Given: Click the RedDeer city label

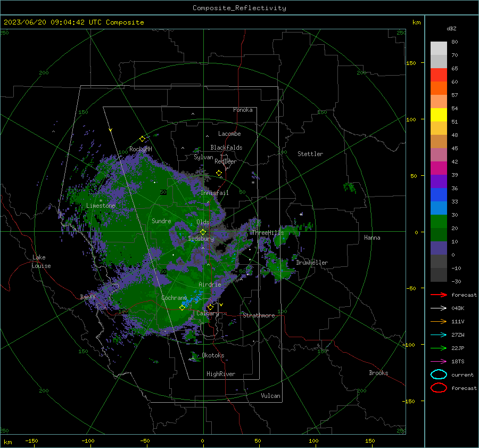Looking at the screenshot, I should coord(226,161).
